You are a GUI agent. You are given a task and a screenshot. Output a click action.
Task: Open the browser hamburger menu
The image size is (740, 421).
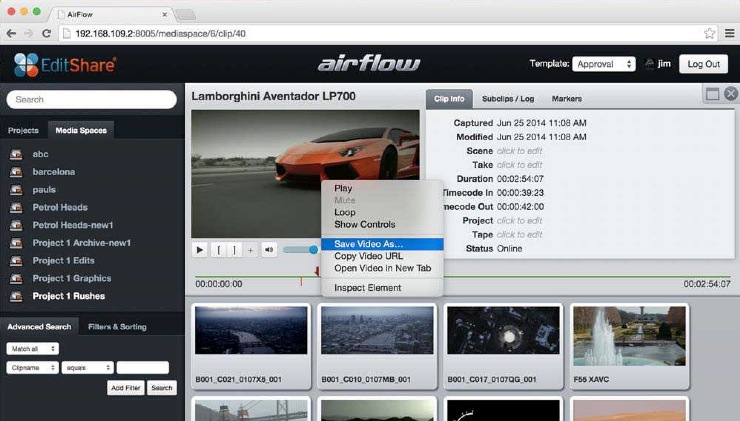[x=730, y=34]
